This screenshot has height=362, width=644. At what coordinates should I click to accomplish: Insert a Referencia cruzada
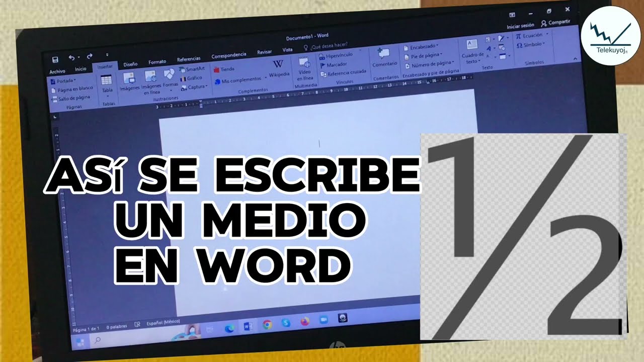click(x=343, y=73)
